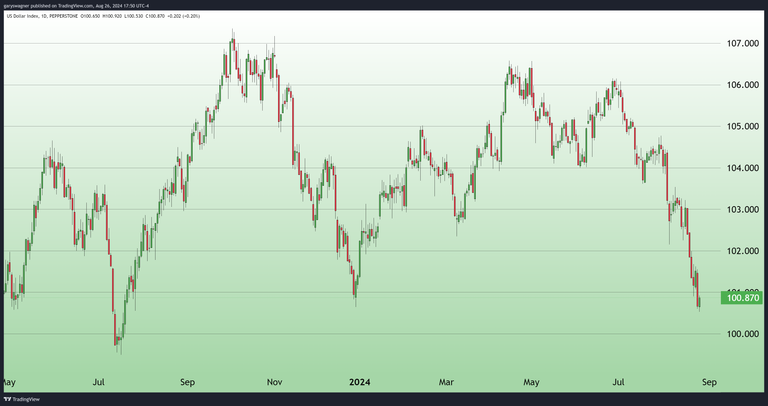Click the Mar label on time axis

tap(447, 382)
